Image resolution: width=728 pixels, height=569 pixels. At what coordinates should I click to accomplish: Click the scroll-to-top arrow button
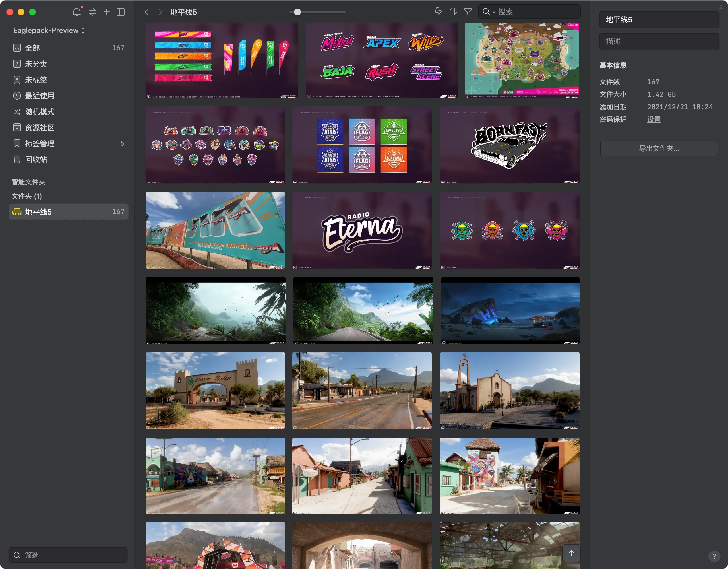571,553
